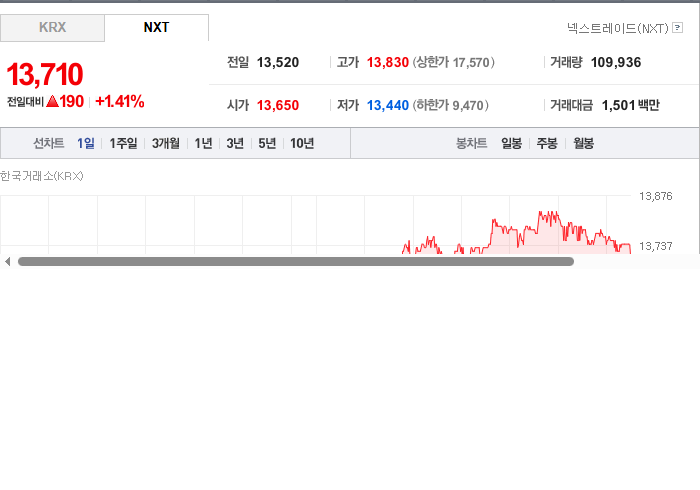The height and width of the screenshot is (490, 700).
Task: Click the 13,737 chart axis label
Action: (655, 246)
